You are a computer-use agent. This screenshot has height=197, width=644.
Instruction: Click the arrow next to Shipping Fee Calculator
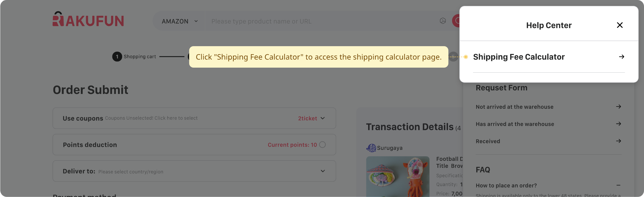click(x=621, y=57)
